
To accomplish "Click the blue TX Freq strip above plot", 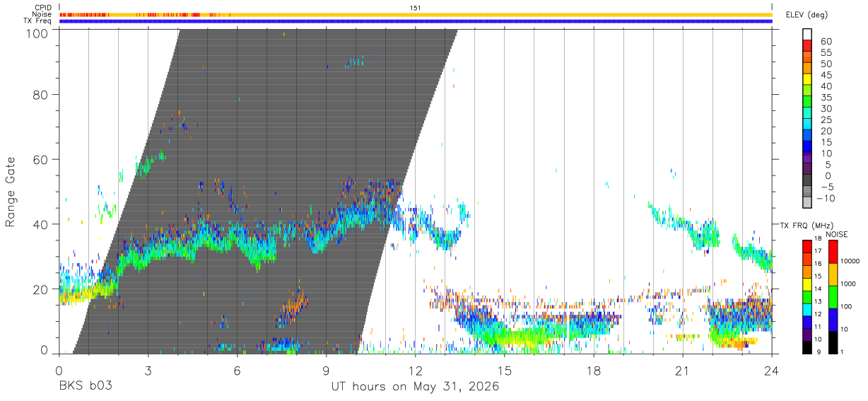I will 416,21.
